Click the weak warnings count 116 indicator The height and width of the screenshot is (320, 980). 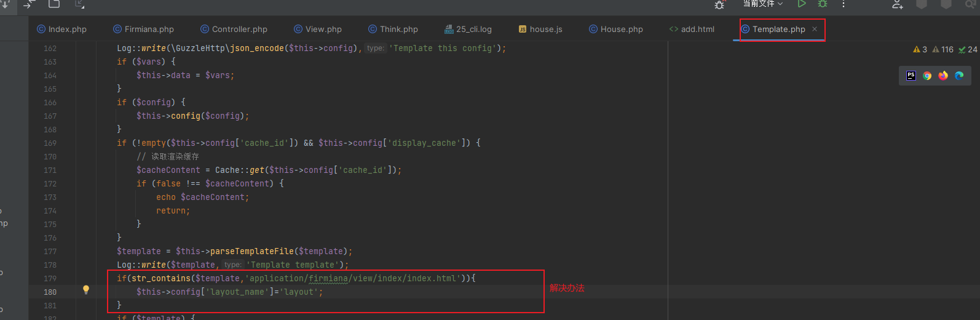[x=943, y=49]
